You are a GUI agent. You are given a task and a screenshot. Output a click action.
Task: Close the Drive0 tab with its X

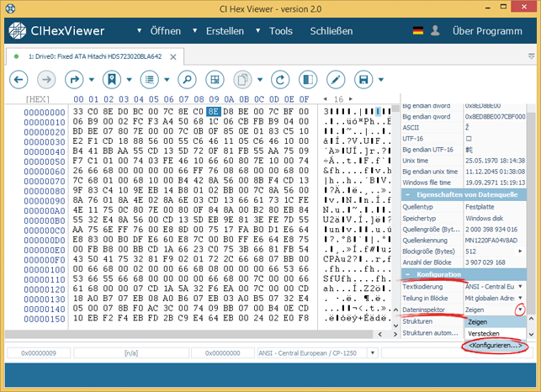pos(173,57)
